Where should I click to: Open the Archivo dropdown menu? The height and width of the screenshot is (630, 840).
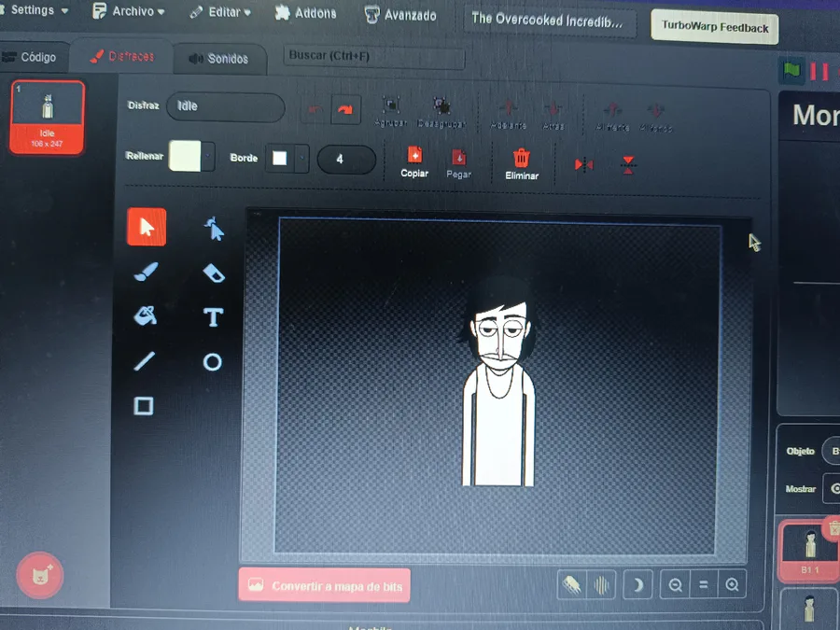129,10
